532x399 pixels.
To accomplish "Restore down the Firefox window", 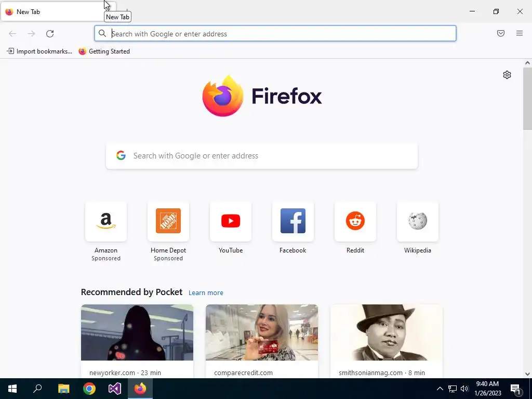I will tap(496, 11).
